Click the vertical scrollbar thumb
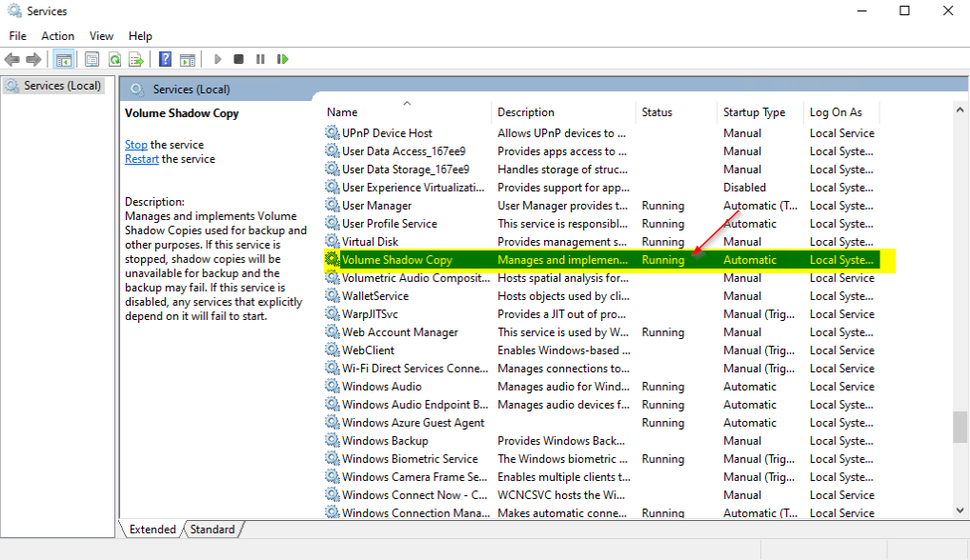 (x=960, y=427)
